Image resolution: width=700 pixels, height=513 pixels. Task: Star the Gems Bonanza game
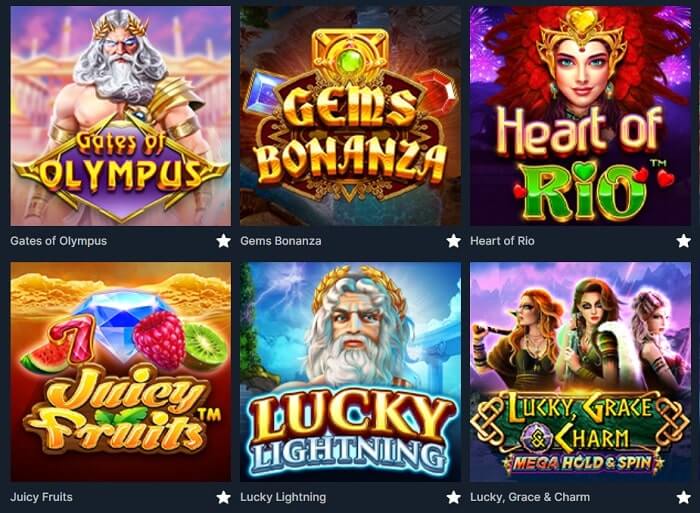click(x=453, y=241)
